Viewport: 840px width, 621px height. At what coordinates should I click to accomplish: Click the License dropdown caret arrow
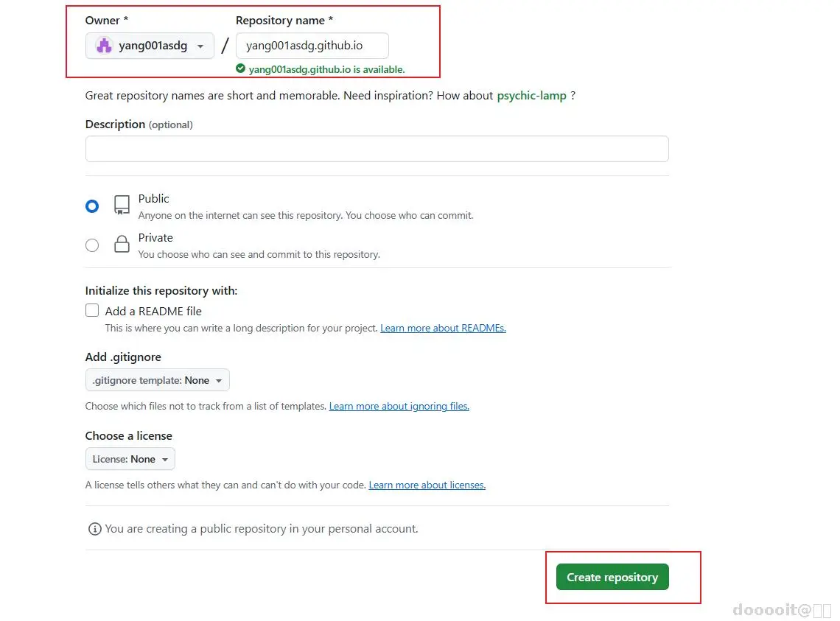tap(165, 460)
